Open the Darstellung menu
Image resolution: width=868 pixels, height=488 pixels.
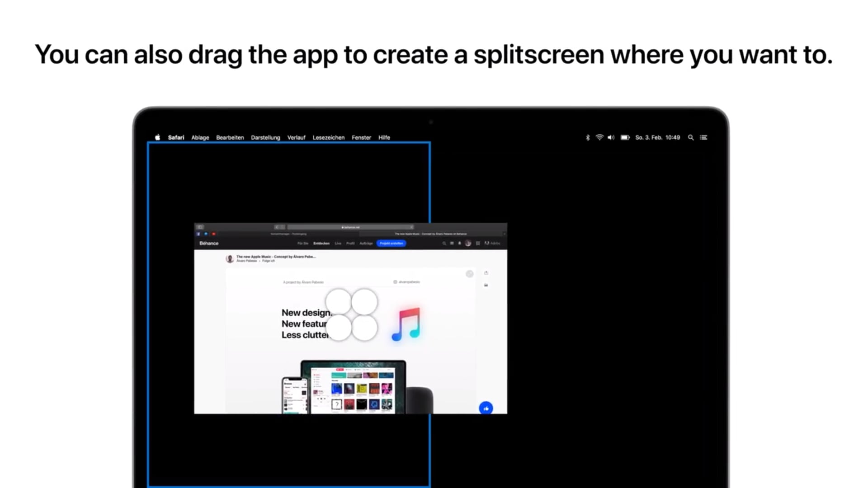pyautogui.click(x=265, y=137)
